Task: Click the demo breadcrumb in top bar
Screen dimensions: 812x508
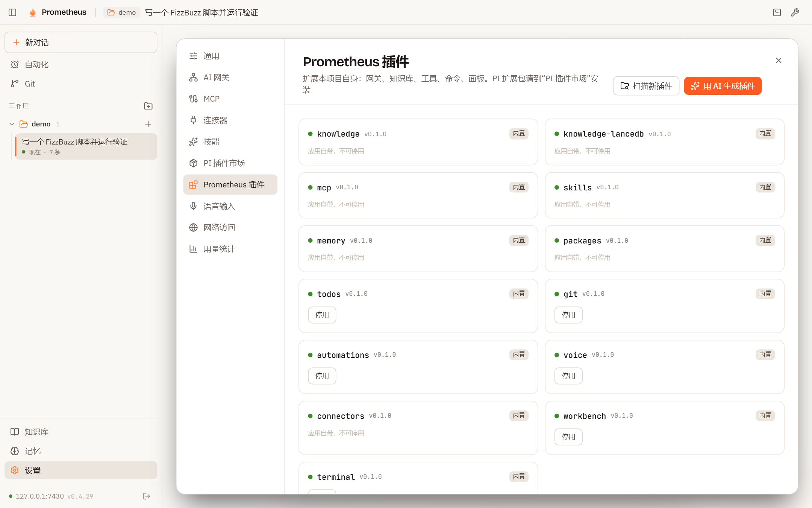Action: (x=121, y=12)
